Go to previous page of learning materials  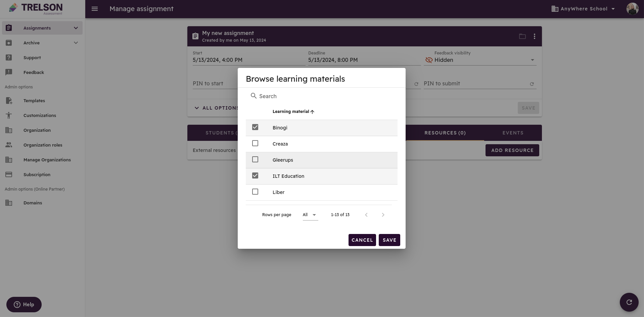[x=366, y=215]
